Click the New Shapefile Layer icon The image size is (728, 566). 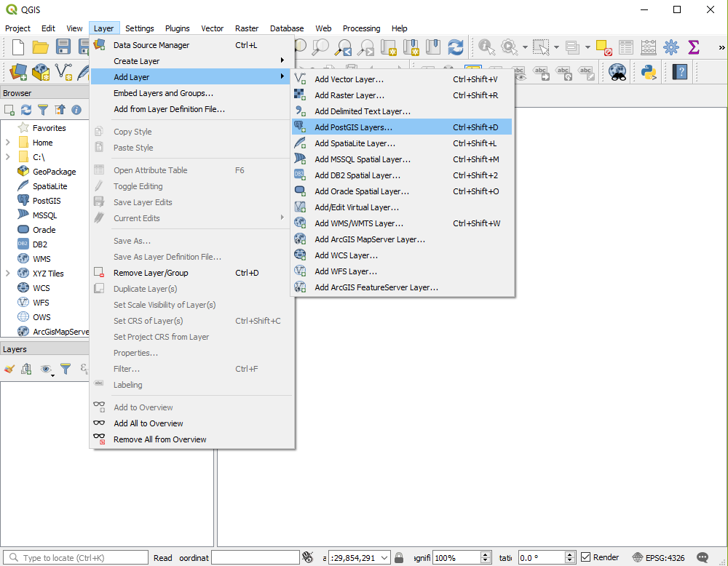(63, 72)
